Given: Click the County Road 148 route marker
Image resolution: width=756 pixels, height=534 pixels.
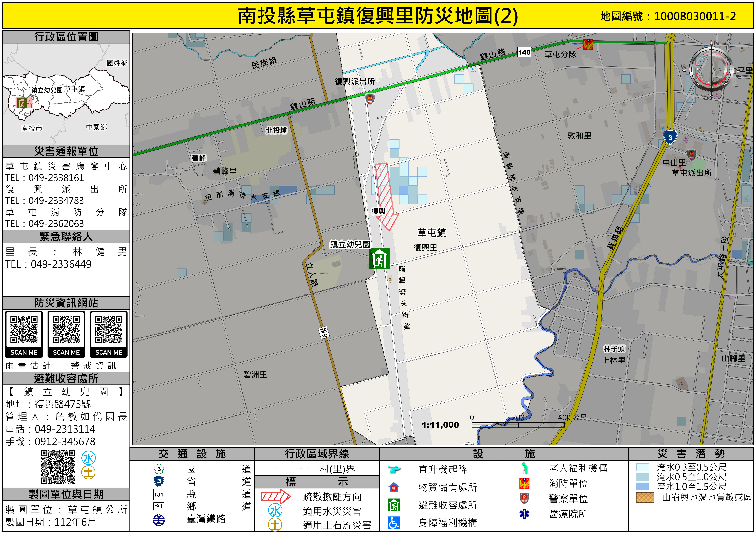Looking at the screenshot, I should tap(524, 52).
